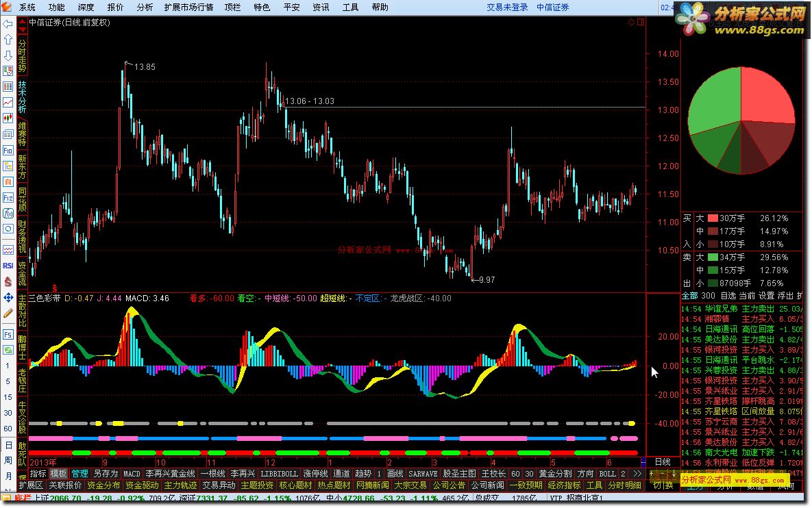Select the 李再兴黄金线 indicator tab
This screenshot has width=812, height=508.
(170, 473)
